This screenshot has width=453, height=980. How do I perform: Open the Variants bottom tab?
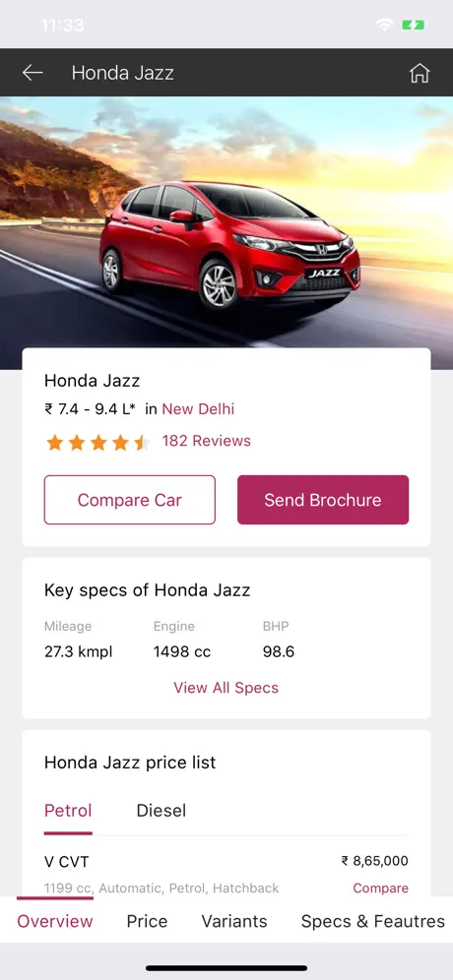pyautogui.click(x=234, y=921)
